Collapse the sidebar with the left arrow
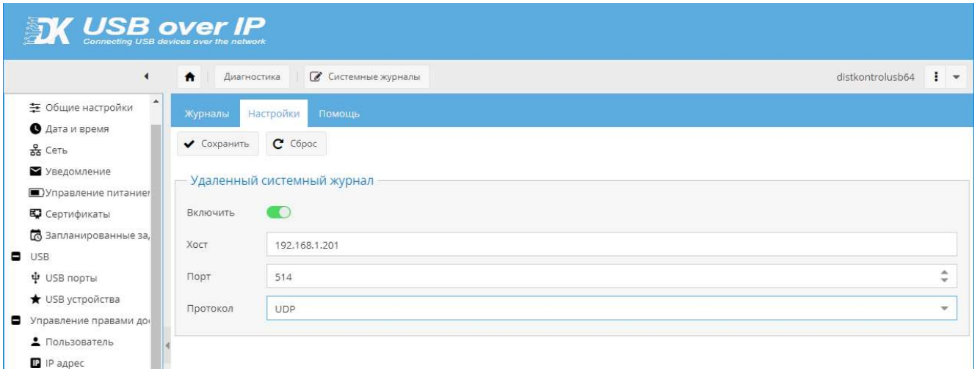The height and width of the screenshot is (385, 980). pyautogui.click(x=146, y=76)
